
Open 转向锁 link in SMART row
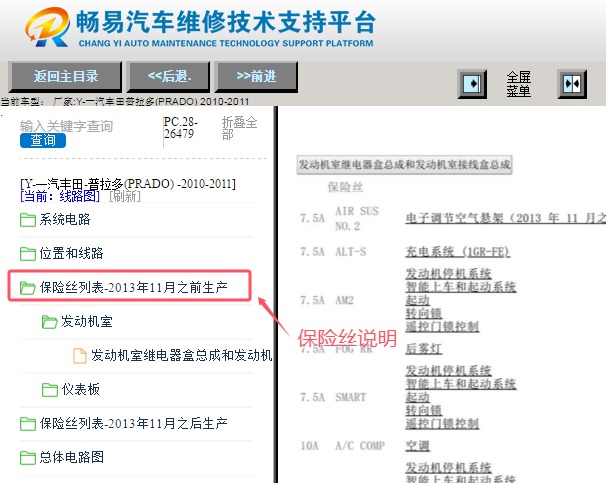424,410
